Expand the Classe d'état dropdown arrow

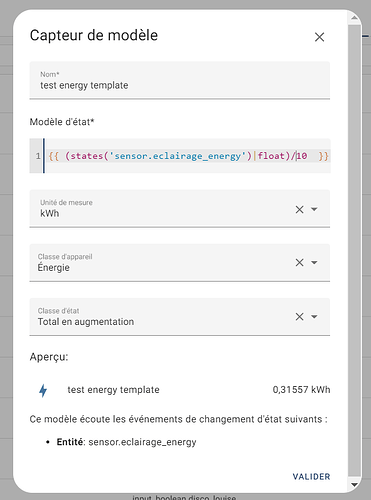click(314, 317)
